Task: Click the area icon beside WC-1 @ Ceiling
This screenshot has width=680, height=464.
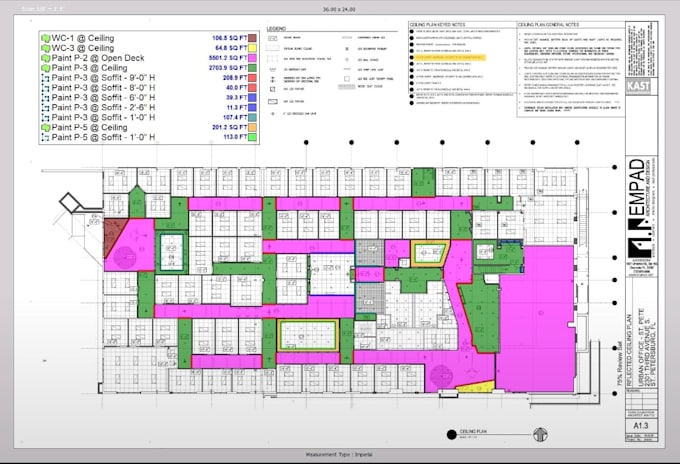Action: click(x=46, y=38)
